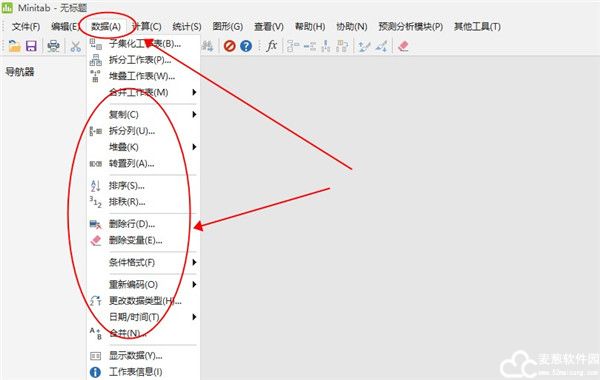Viewport: 600px width, 380px height.
Task: Click the Print toolbar icon
Action: click(53, 46)
